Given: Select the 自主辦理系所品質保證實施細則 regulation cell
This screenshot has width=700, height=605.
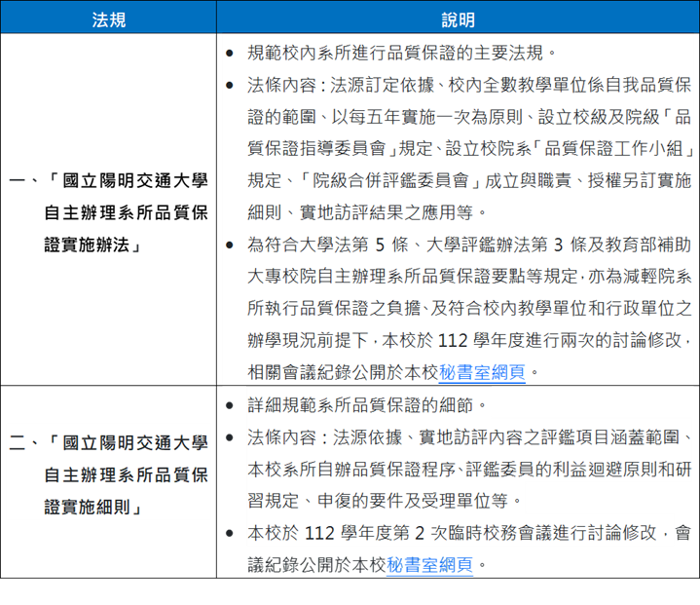Looking at the screenshot, I should (108, 482).
